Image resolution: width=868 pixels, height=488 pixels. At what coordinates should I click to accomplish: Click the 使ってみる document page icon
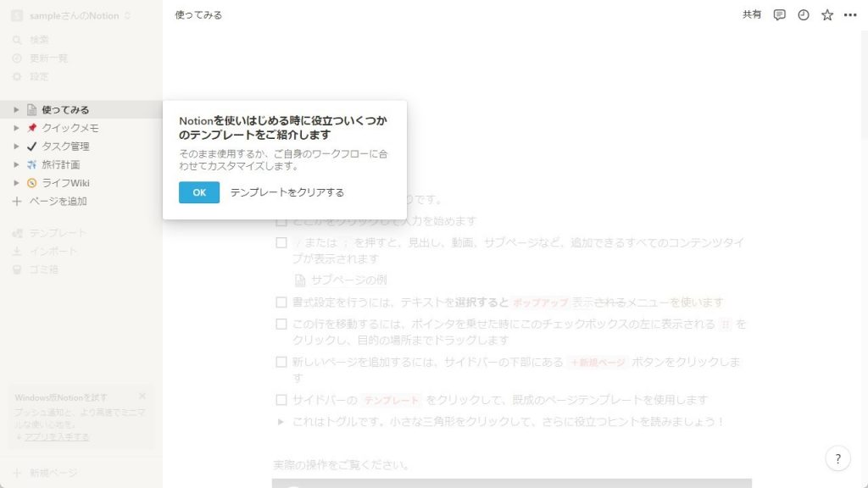(x=31, y=109)
